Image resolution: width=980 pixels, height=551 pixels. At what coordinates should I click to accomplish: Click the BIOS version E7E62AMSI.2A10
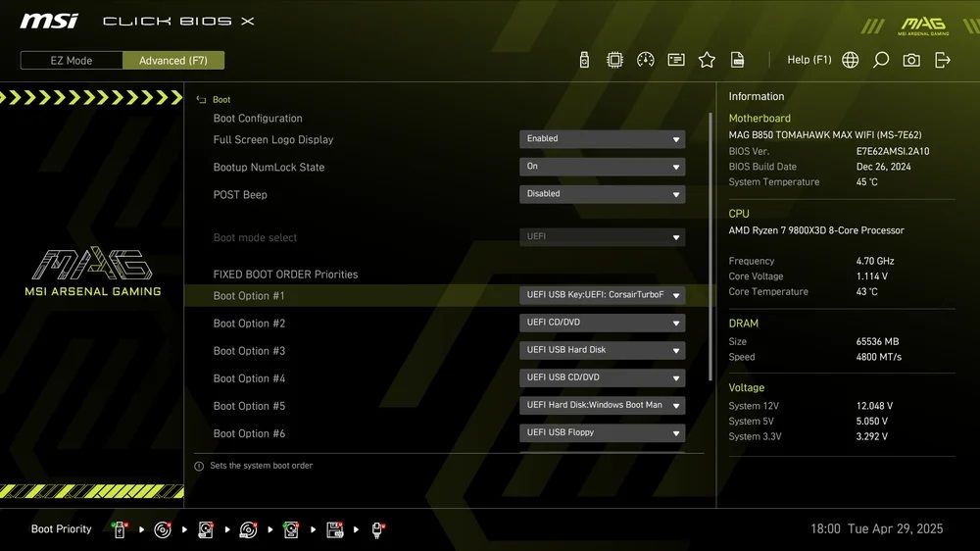(893, 151)
